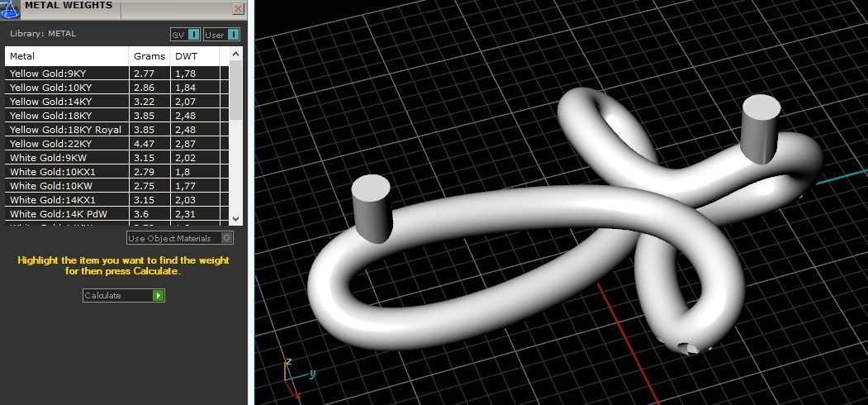The height and width of the screenshot is (405, 868).
Task: Toggle the GV library switch
Action: (x=185, y=35)
